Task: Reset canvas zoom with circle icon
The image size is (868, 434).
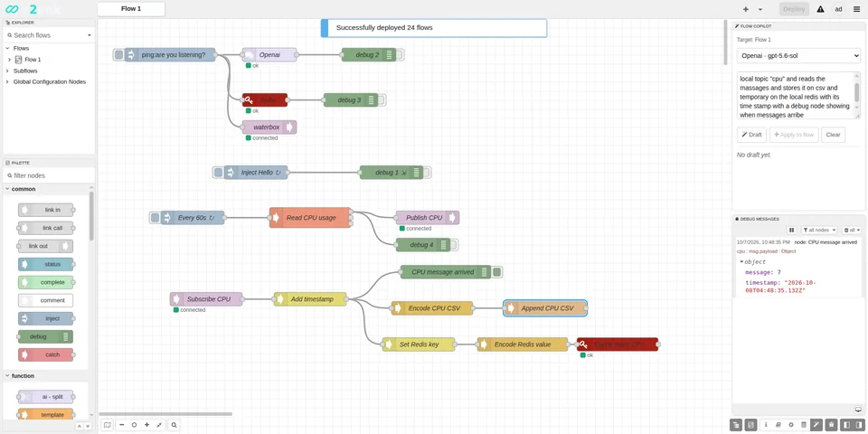Action: point(134,425)
